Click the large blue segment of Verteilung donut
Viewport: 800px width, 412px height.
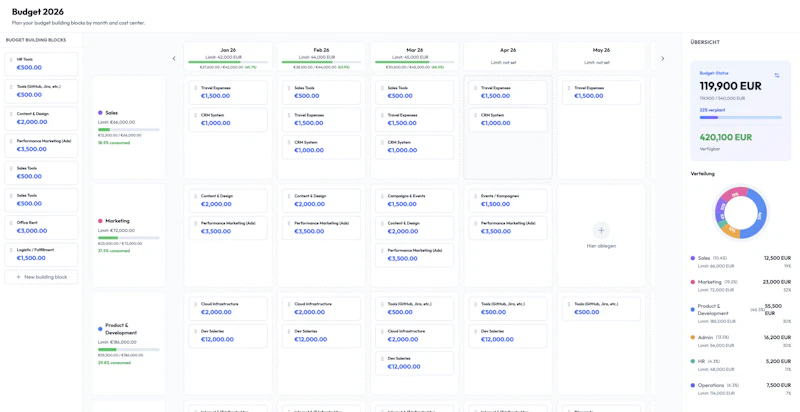point(759,214)
